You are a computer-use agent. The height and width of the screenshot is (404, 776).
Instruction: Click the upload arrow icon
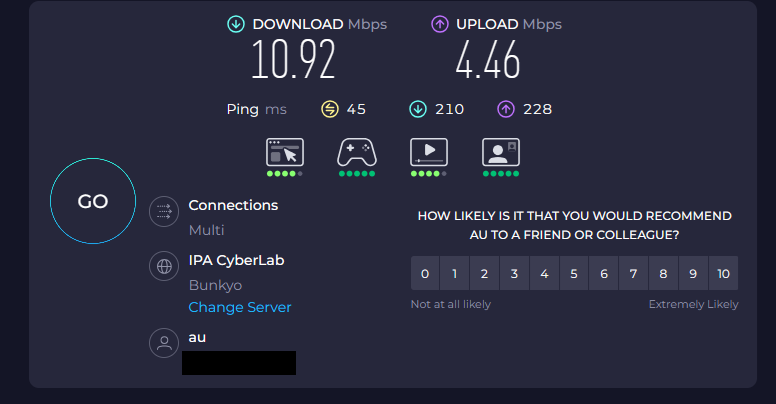(439, 24)
